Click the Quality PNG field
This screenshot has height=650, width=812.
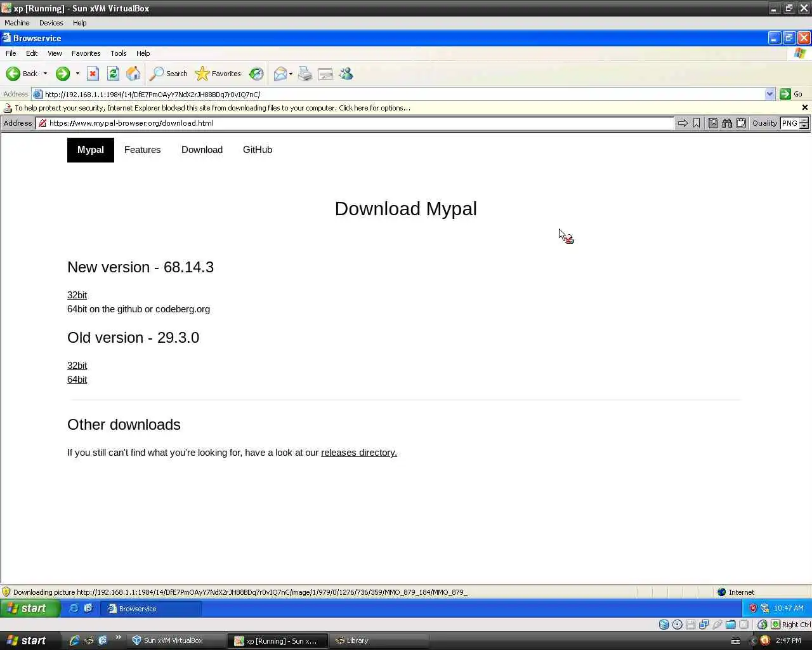(x=790, y=123)
